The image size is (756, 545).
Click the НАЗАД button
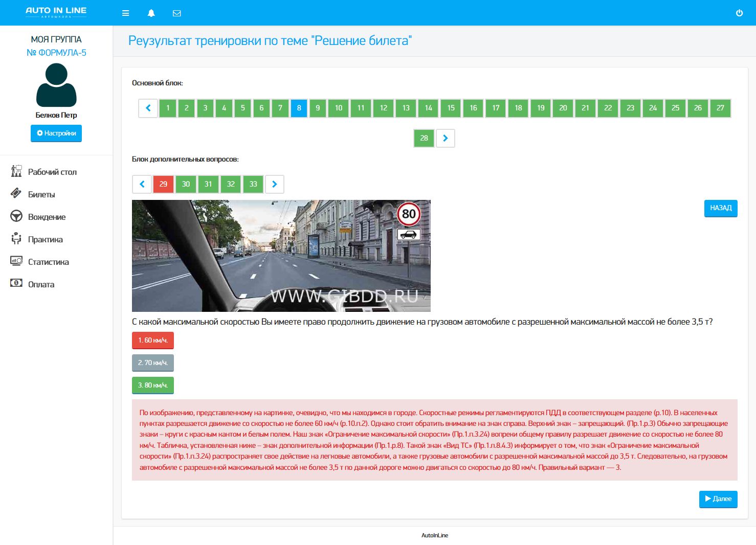721,208
